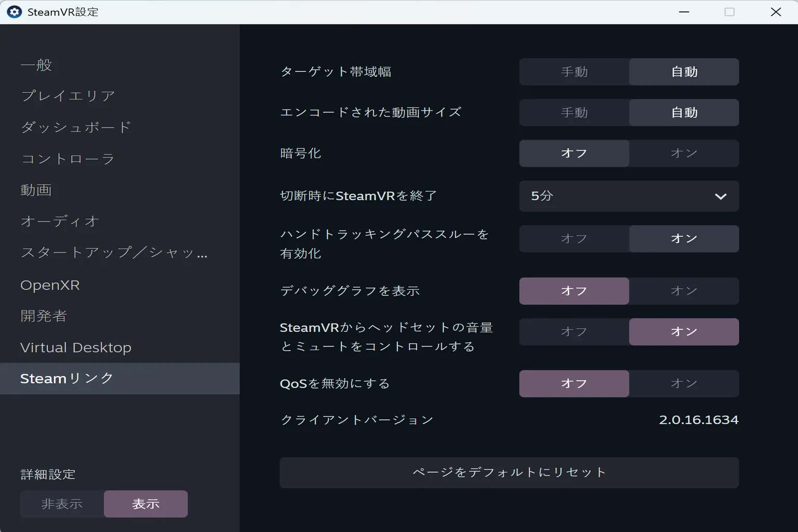The image size is (798, 532).
Task: Open the オーディオ settings tab
Action: pos(60,221)
